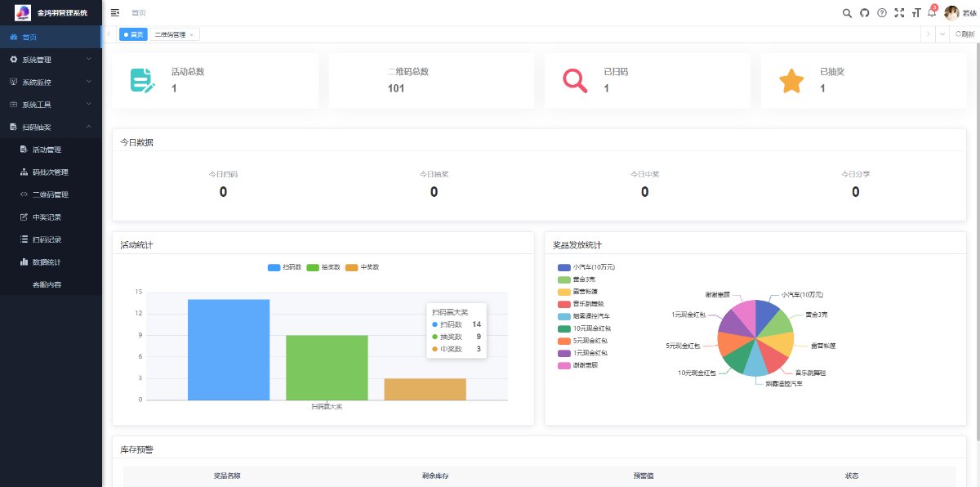Open 码批次管理 in the sidebar
Screen dimensions: 980x487
(x=51, y=172)
